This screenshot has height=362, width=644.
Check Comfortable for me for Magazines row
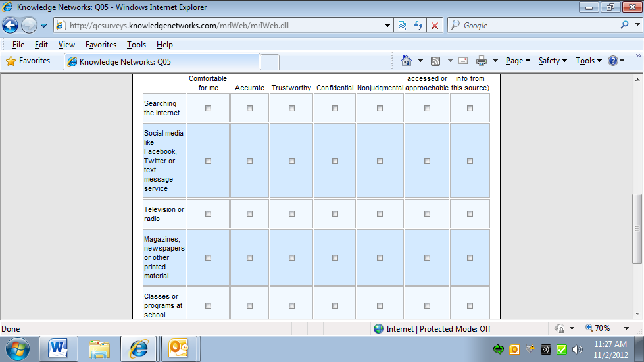tap(209, 257)
